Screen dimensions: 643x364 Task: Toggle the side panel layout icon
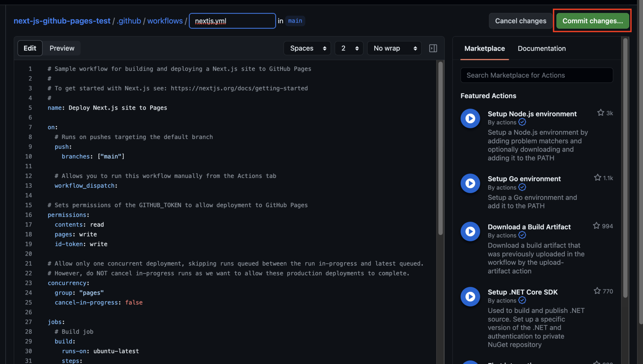pyautogui.click(x=433, y=48)
